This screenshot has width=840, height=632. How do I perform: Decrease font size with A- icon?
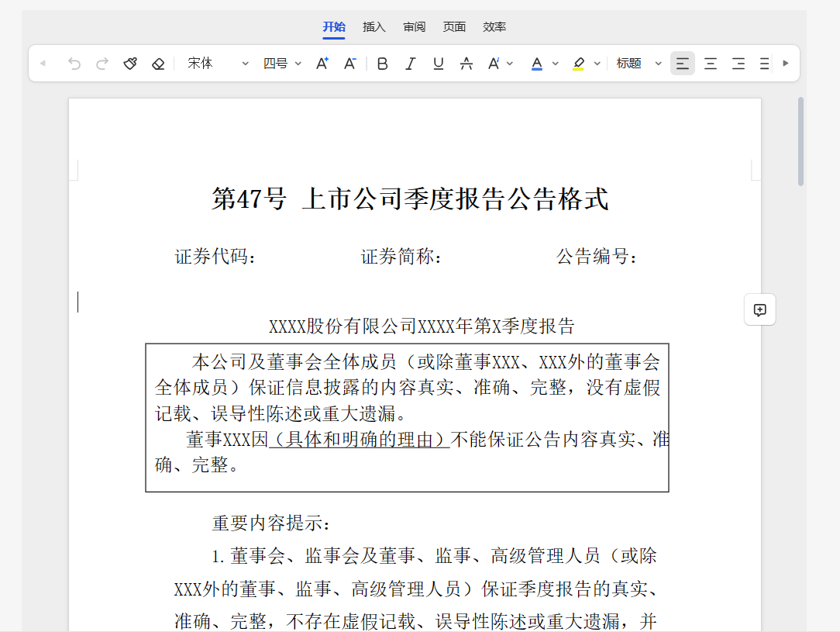tap(349, 64)
